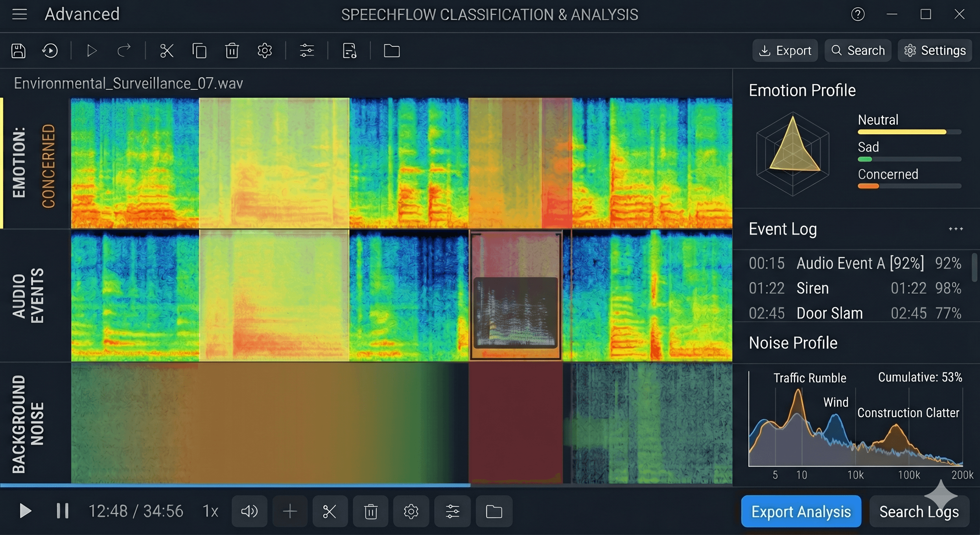Select the Door Slam event log entry
The image size is (980, 535).
pos(855,313)
